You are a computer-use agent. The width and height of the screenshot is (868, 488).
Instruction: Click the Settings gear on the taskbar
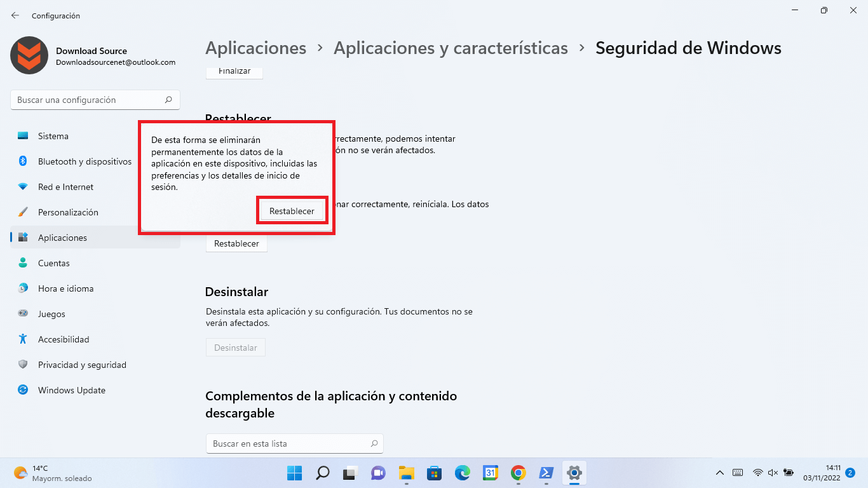point(574,473)
